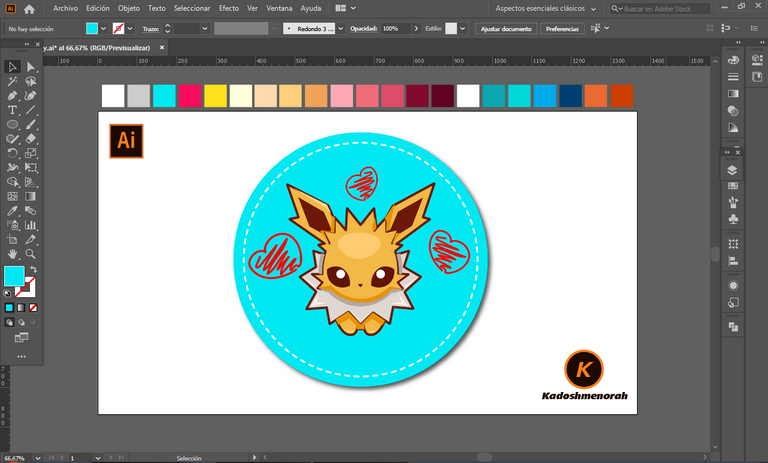Select the Zoom magnifier tool
The image size is (768, 463).
click(x=30, y=254)
